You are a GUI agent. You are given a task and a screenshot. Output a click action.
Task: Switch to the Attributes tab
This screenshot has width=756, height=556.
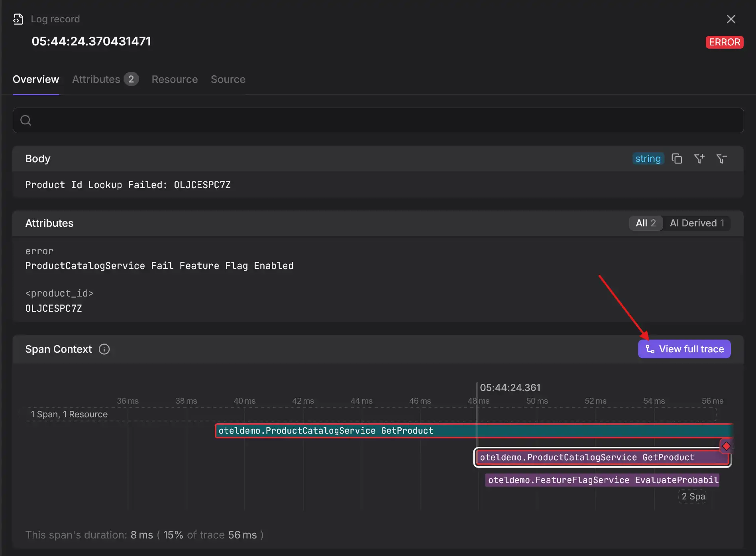point(105,79)
